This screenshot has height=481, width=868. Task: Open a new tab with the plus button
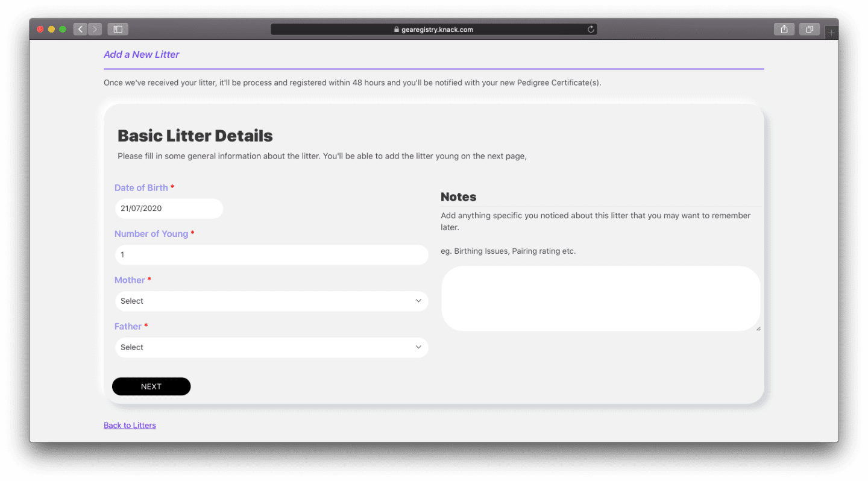[x=831, y=33]
